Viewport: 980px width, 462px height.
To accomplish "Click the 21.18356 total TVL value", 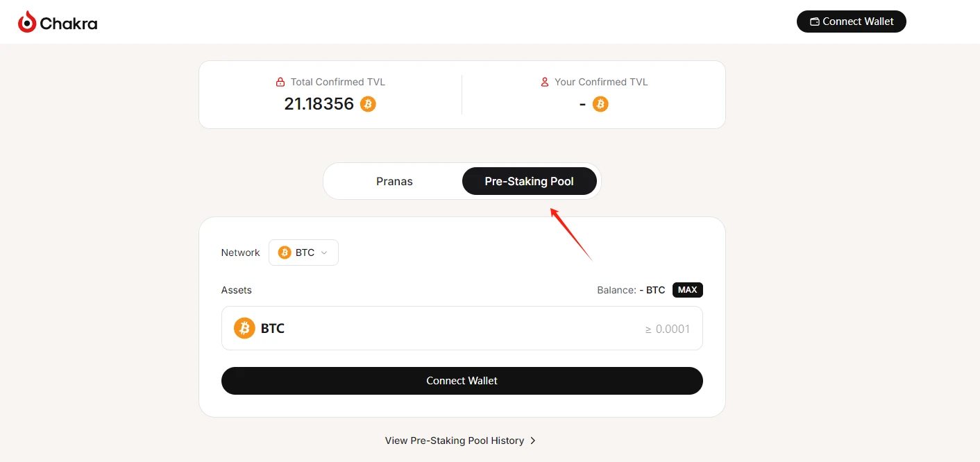I will [x=319, y=104].
